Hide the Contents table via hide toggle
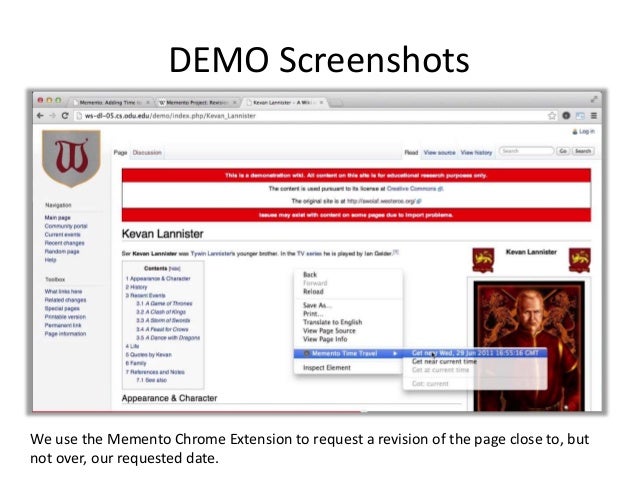The width and height of the screenshot is (638, 479). [175, 269]
